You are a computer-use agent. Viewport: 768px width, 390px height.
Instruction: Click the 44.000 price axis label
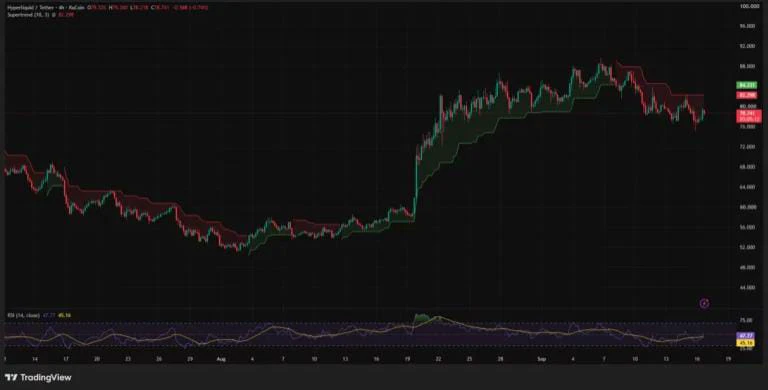click(x=748, y=288)
